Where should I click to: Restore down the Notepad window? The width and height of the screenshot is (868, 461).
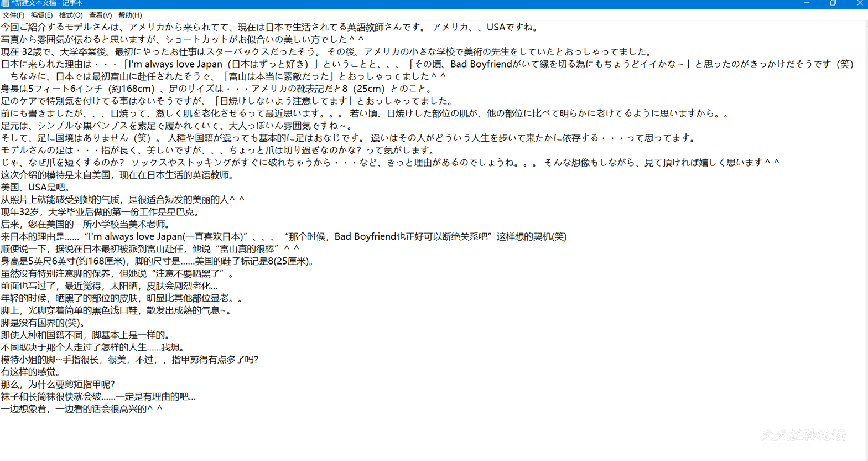coord(833,3)
